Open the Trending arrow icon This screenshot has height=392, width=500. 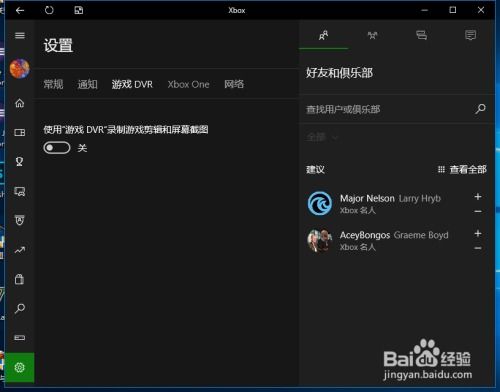[x=20, y=250]
